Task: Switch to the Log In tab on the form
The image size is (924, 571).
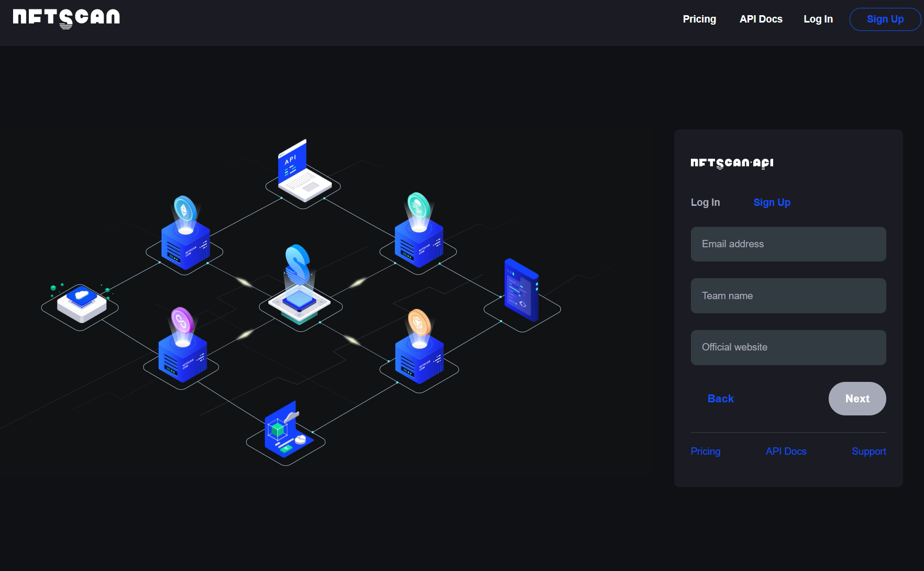Action: pyautogui.click(x=705, y=202)
